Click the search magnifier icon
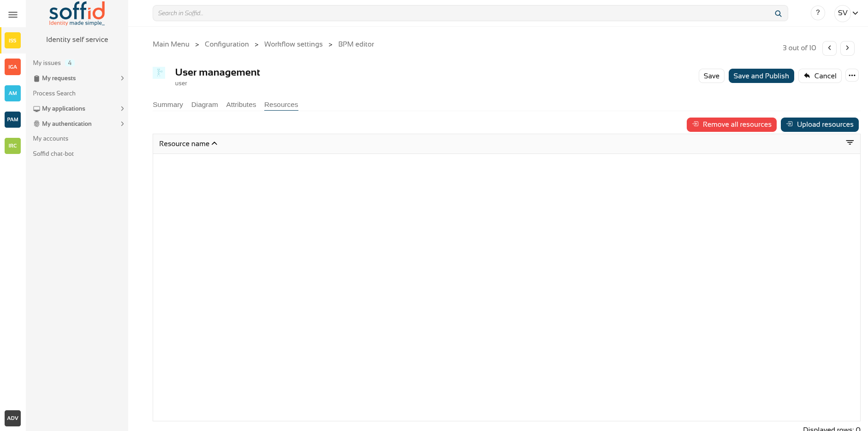 [778, 13]
